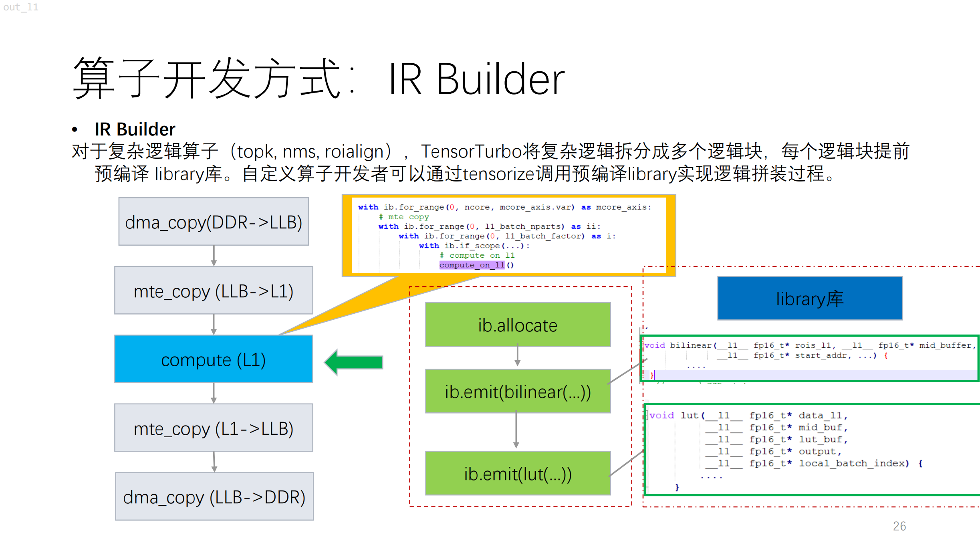Viewport: 980px width, 549px height.
Task: Select the # mte copy comment line
Action: [x=403, y=216]
